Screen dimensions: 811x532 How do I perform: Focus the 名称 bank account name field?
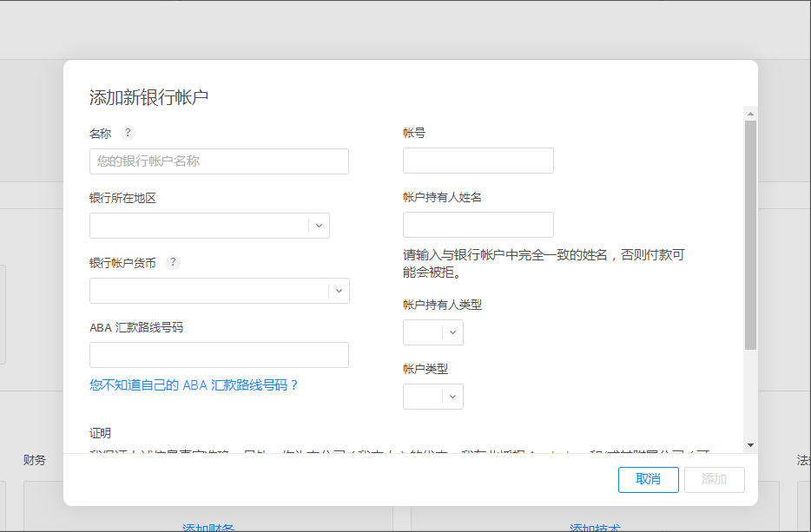[220, 161]
